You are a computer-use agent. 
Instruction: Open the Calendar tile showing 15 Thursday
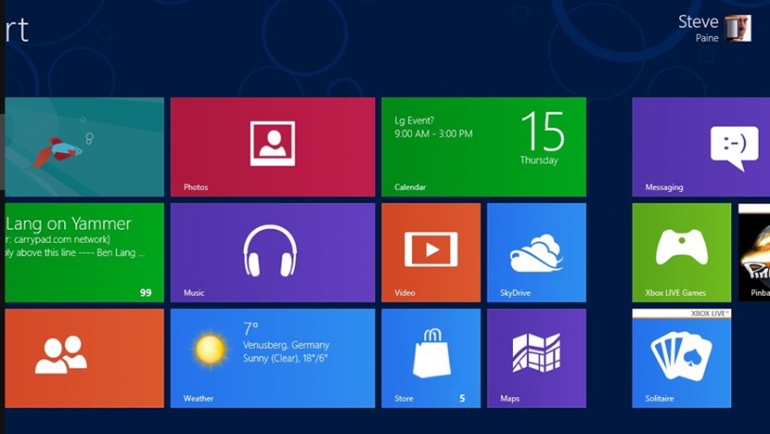(484, 147)
